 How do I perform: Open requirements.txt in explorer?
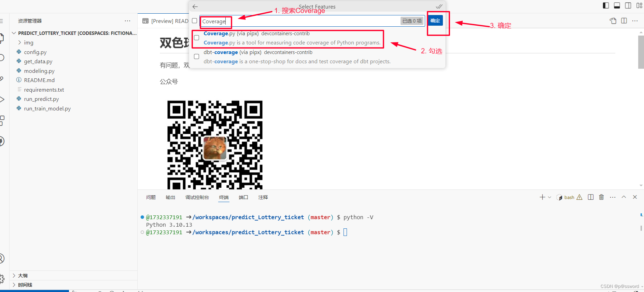click(x=44, y=90)
